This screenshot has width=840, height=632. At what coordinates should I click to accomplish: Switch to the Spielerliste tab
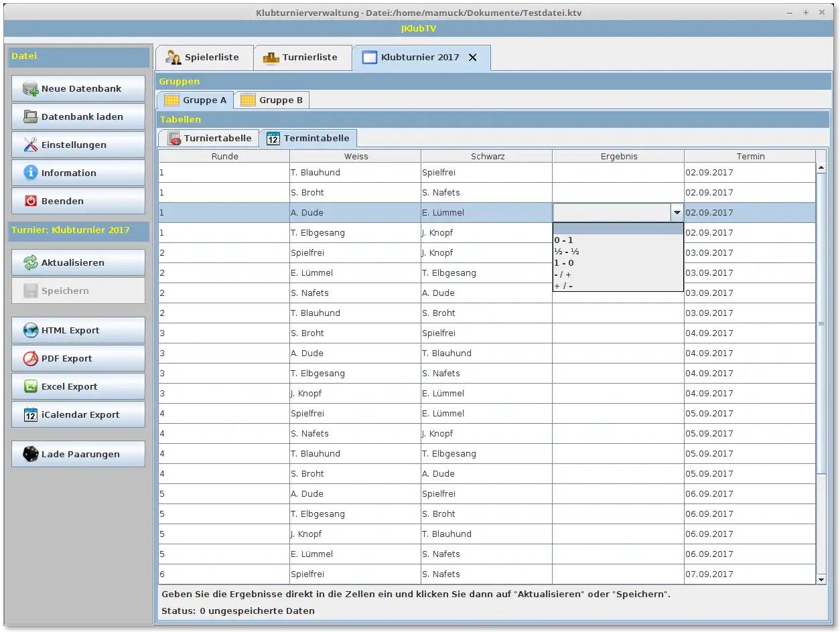pos(204,58)
